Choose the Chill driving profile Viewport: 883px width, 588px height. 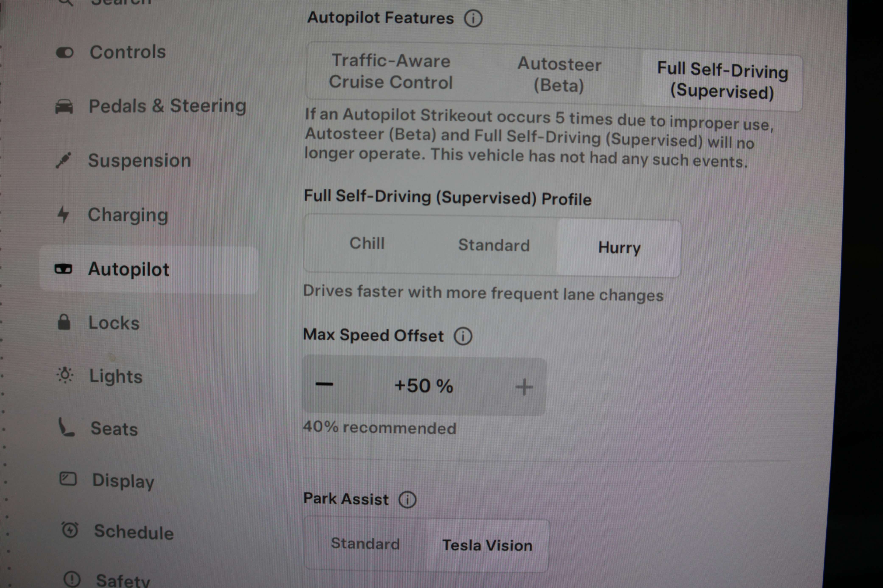pyautogui.click(x=367, y=243)
